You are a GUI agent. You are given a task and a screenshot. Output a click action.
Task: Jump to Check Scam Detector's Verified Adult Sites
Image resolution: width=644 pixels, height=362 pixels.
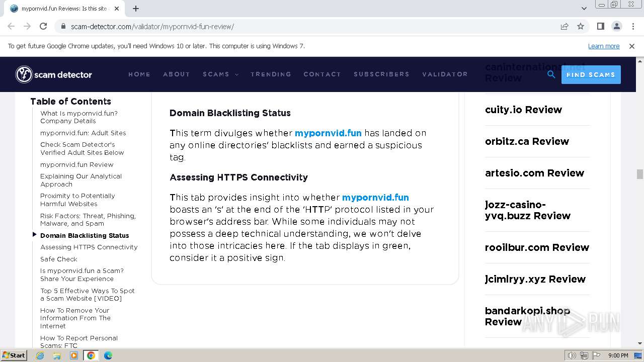pos(82,149)
